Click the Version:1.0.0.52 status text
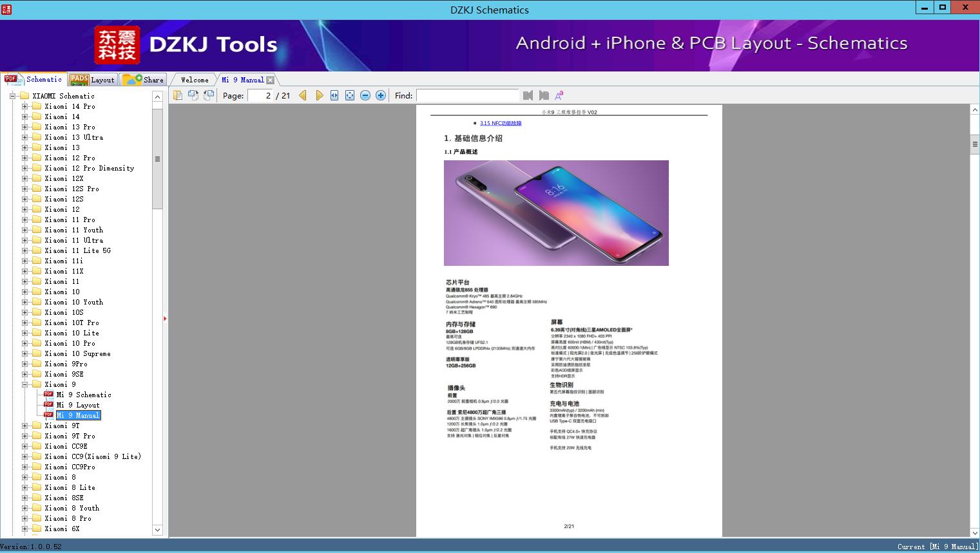The width and height of the screenshot is (980, 553). pos(32,547)
